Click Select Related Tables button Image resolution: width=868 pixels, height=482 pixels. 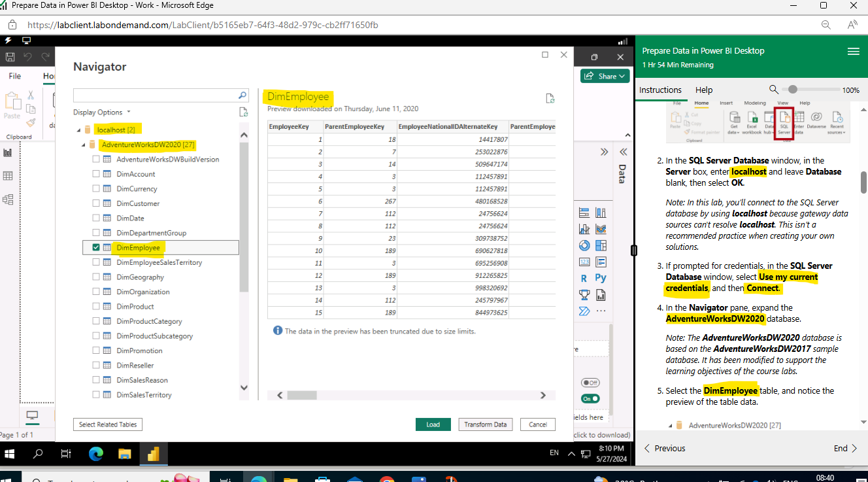pyautogui.click(x=108, y=424)
